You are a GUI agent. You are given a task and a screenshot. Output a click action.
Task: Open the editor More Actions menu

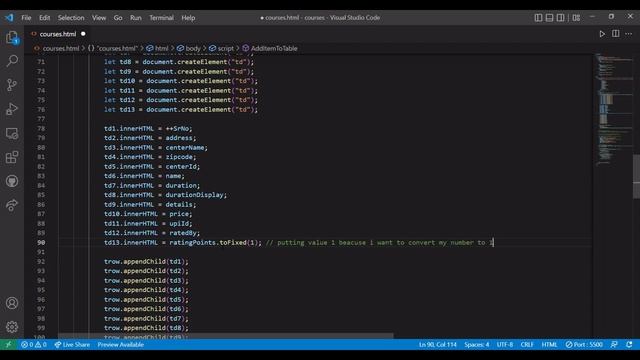click(629, 34)
